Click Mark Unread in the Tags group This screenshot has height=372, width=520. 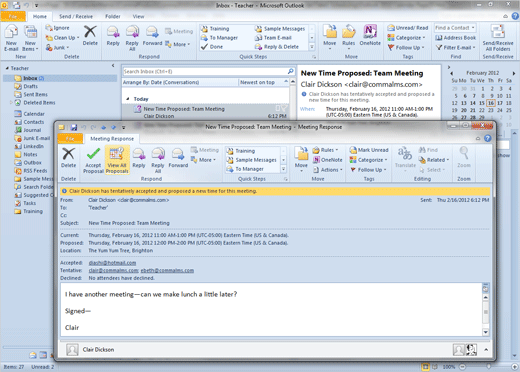click(369, 150)
